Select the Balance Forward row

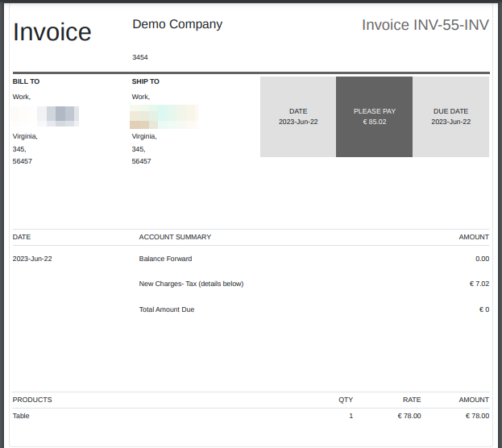pyautogui.click(x=165, y=259)
